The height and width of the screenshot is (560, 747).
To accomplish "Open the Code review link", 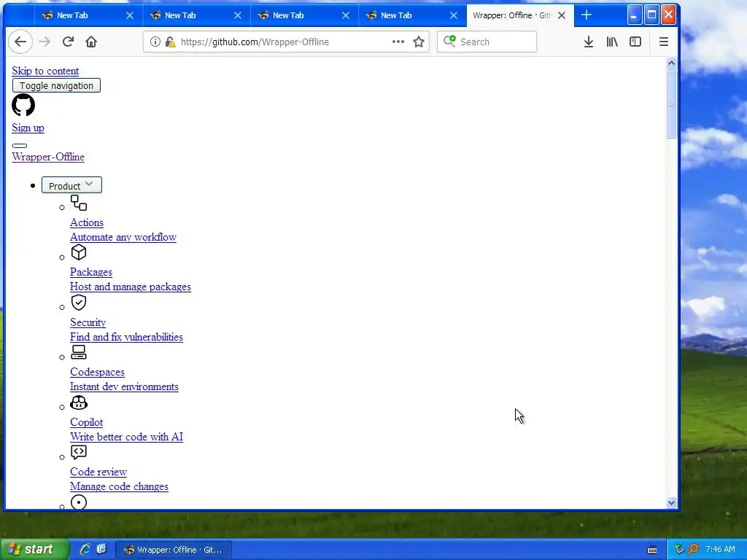I will [98, 472].
